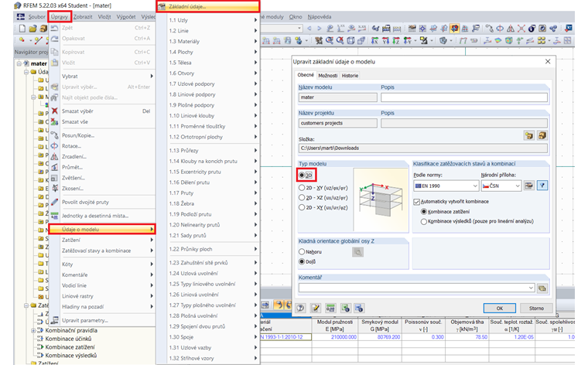Click the zoom magnifier icon in second toolbar
Image resolution: width=588 pixels, height=365 pixels.
tap(330, 40)
